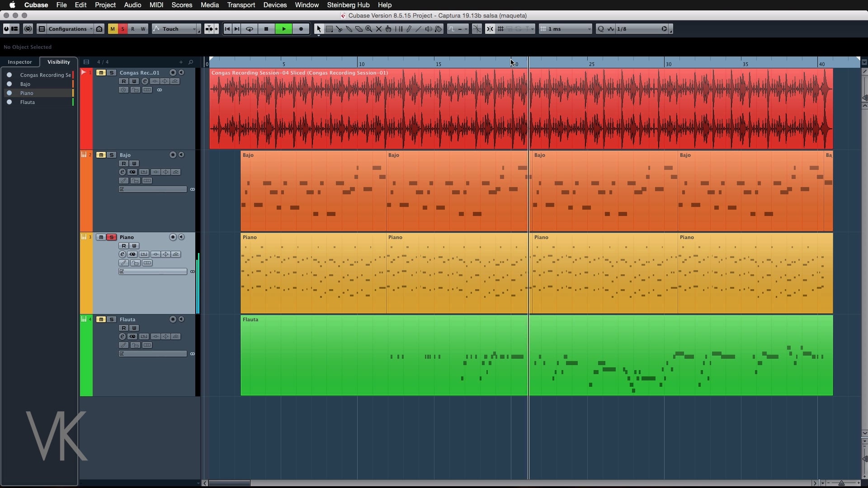This screenshot has height=488, width=868.
Task: Mute the Bajo track
Action: click(101, 155)
